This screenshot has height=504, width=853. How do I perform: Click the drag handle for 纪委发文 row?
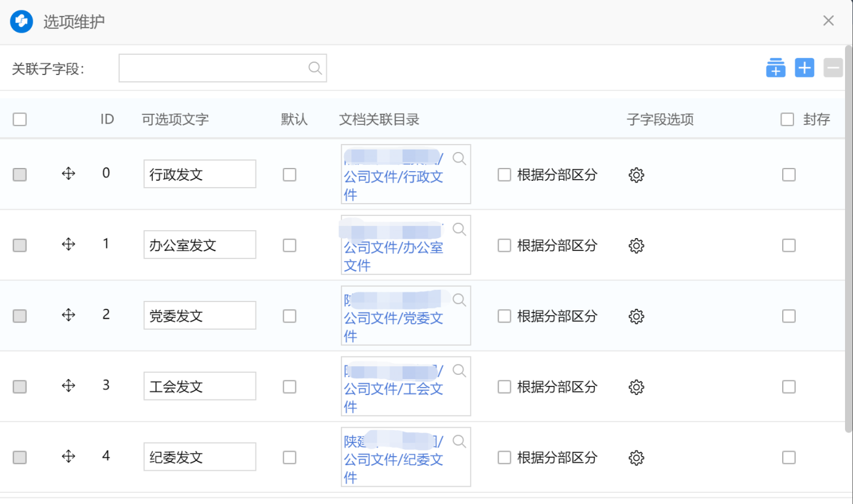(68, 457)
